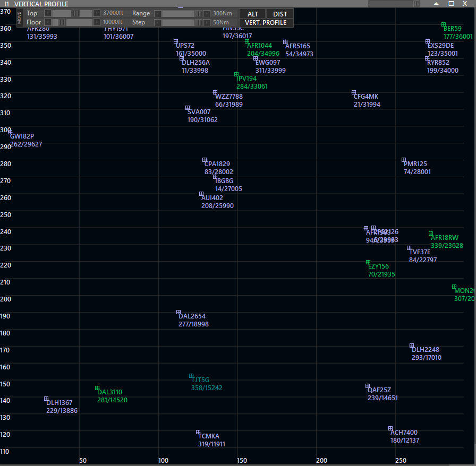Select the DAL3110 aircraft square marker

point(97,388)
